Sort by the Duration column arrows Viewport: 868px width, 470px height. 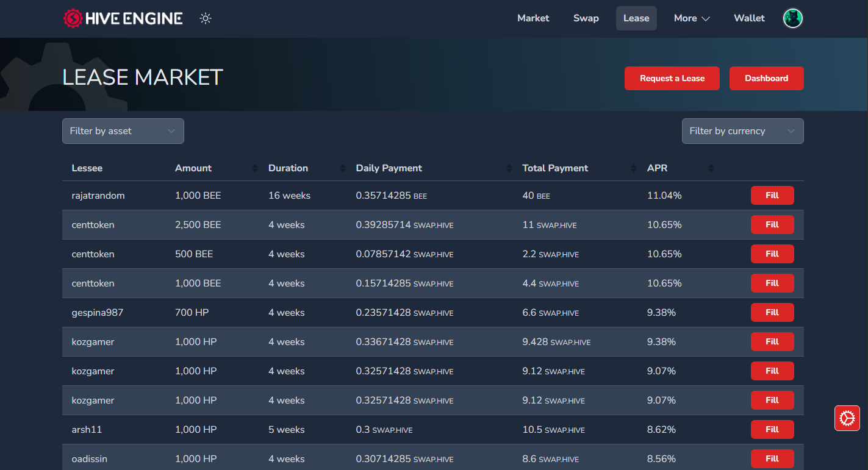(x=342, y=168)
